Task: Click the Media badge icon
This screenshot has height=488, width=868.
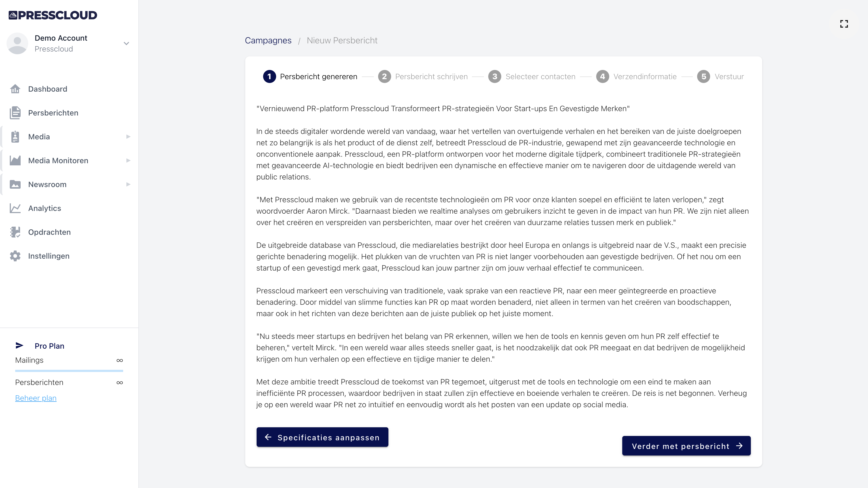Action: pyautogui.click(x=15, y=137)
